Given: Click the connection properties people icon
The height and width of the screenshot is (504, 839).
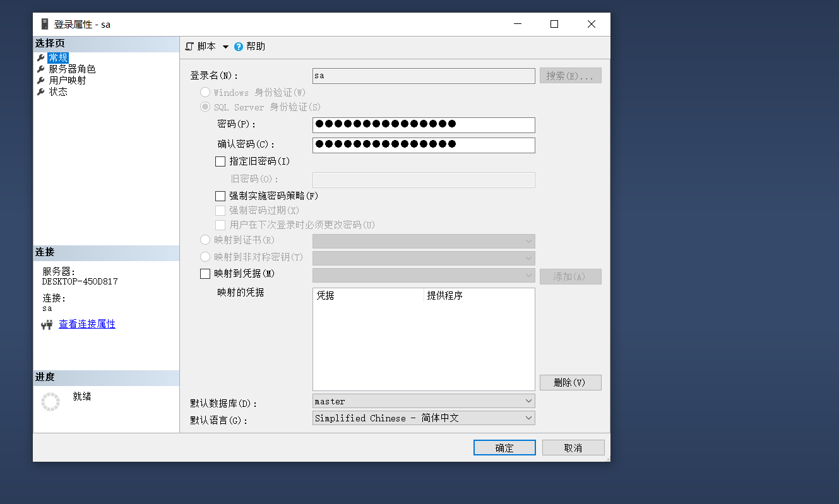Looking at the screenshot, I should (x=46, y=324).
